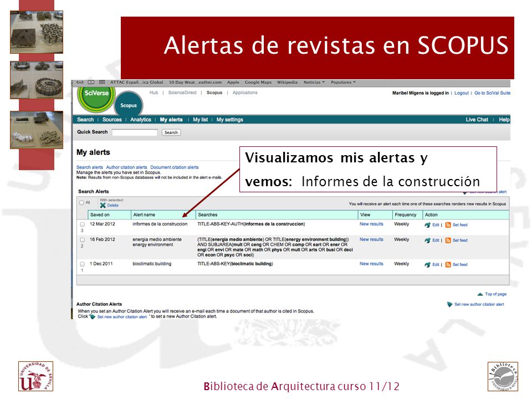Tick checkbox for 16 Feb 2012 alert
The image size is (532, 399).
click(82, 240)
